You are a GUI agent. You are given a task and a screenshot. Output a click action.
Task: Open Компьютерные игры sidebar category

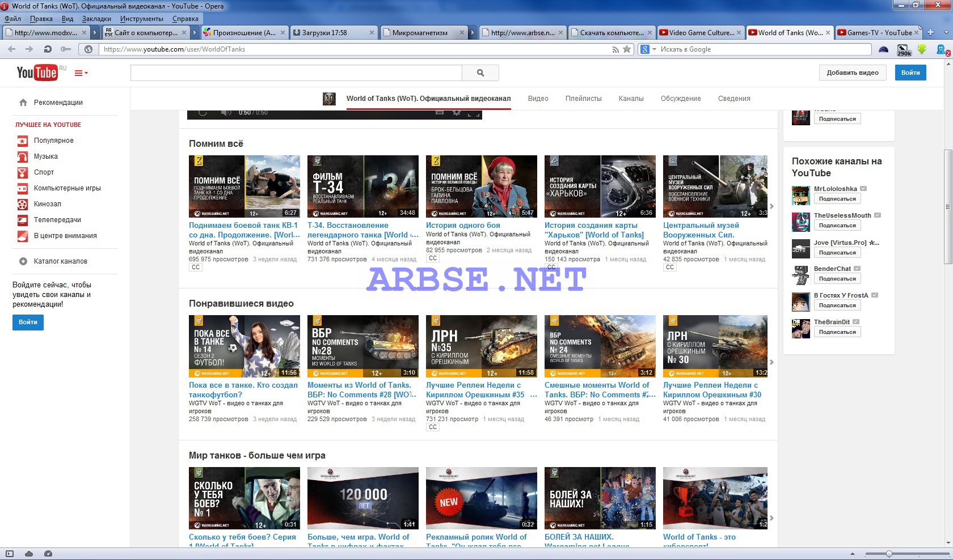pyautogui.click(x=67, y=188)
